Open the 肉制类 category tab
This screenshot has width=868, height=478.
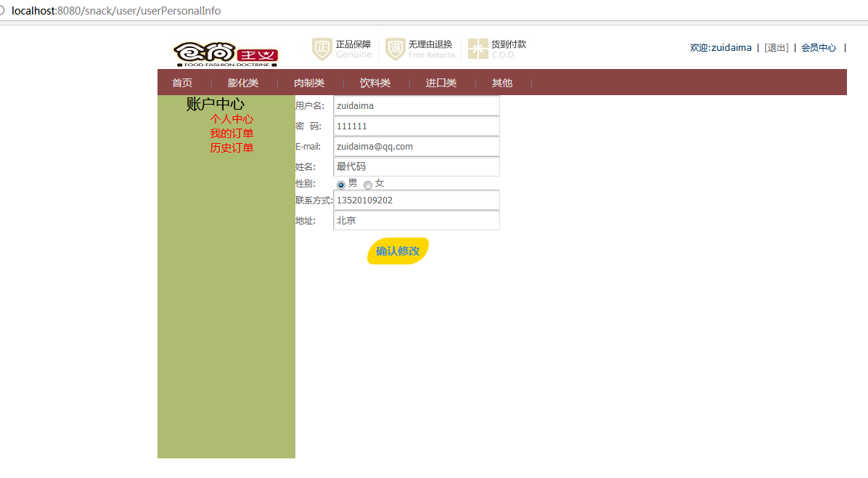point(309,83)
